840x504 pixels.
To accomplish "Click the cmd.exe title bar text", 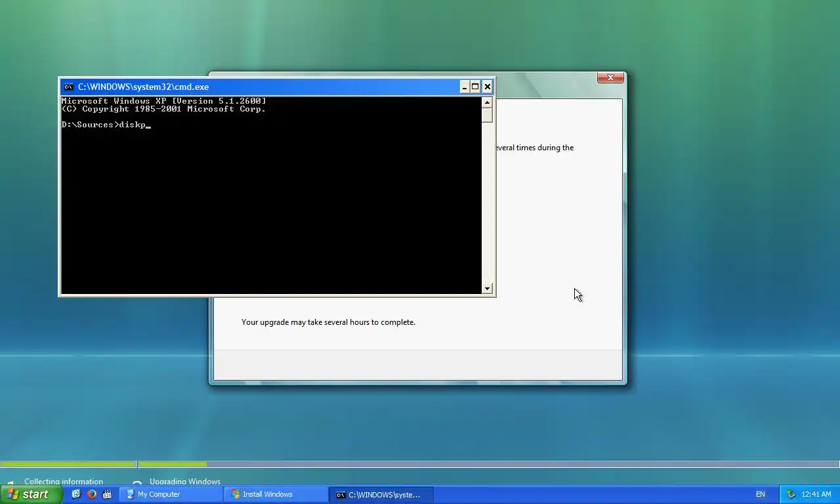I will [x=143, y=87].
